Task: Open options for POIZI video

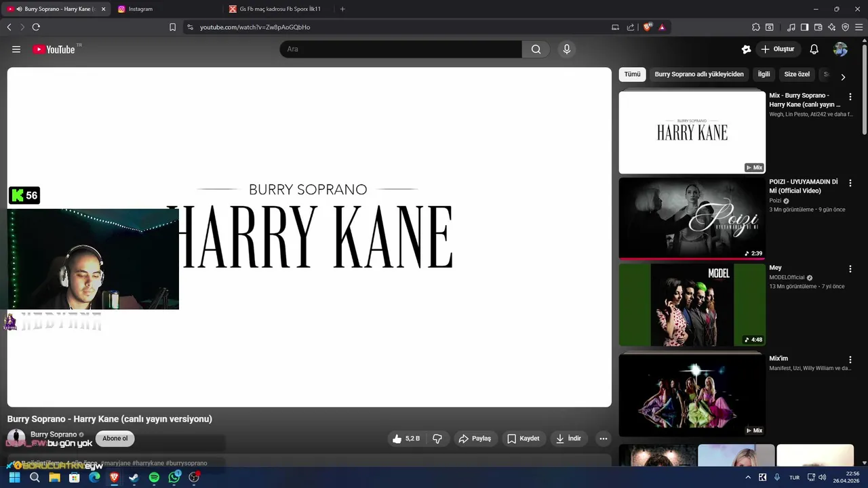Action: coord(850,183)
